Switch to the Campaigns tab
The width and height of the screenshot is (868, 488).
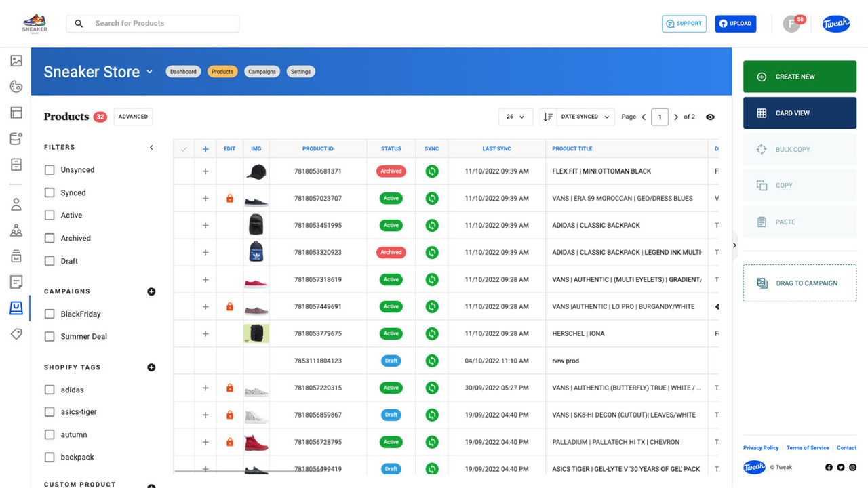pyautogui.click(x=262, y=70)
